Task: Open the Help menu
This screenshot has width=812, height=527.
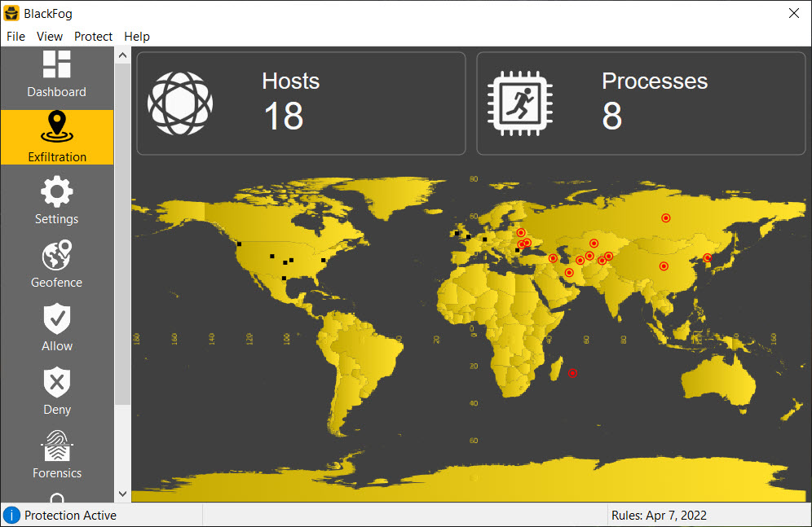Action: tap(137, 37)
